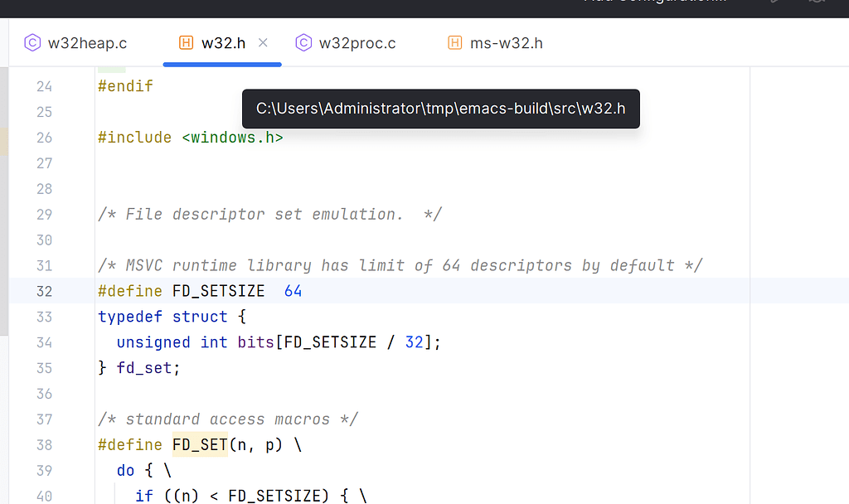Click the yellow change marker beside line 26
This screenshot has height=504, width=849.
click(x=3, y=141)
